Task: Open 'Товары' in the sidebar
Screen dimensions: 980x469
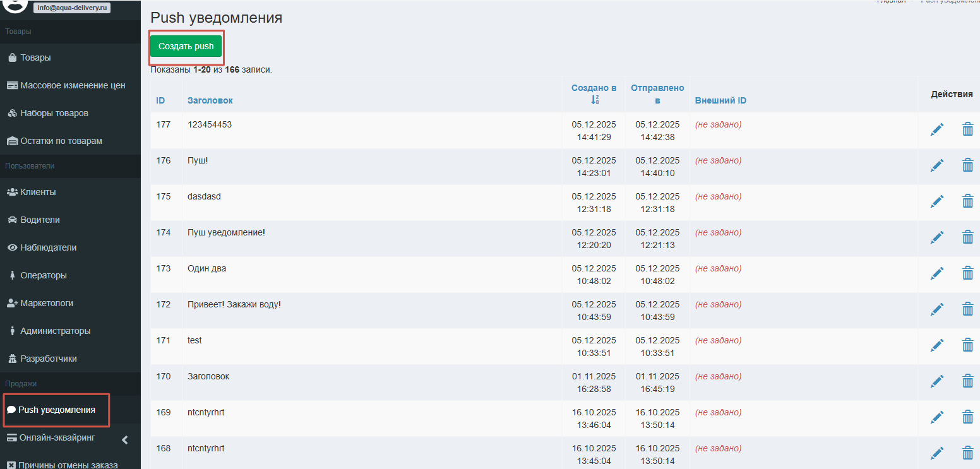Action: click(35, 57)
